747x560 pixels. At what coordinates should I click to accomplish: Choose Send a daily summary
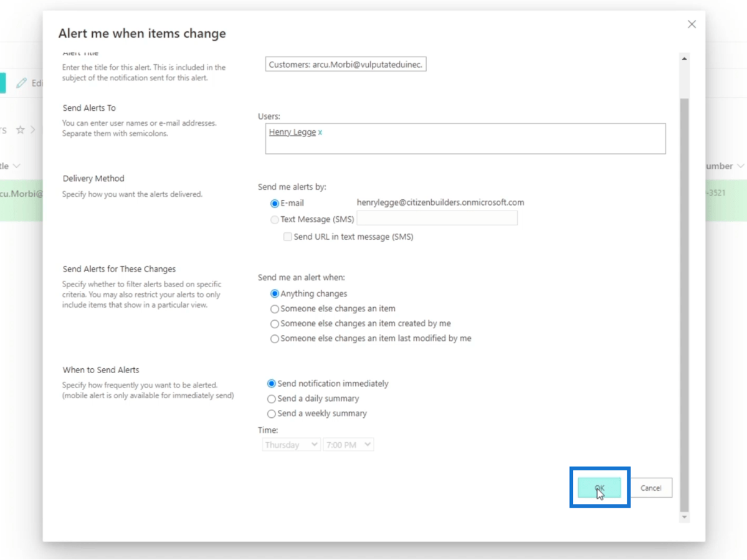coord(271,399)
